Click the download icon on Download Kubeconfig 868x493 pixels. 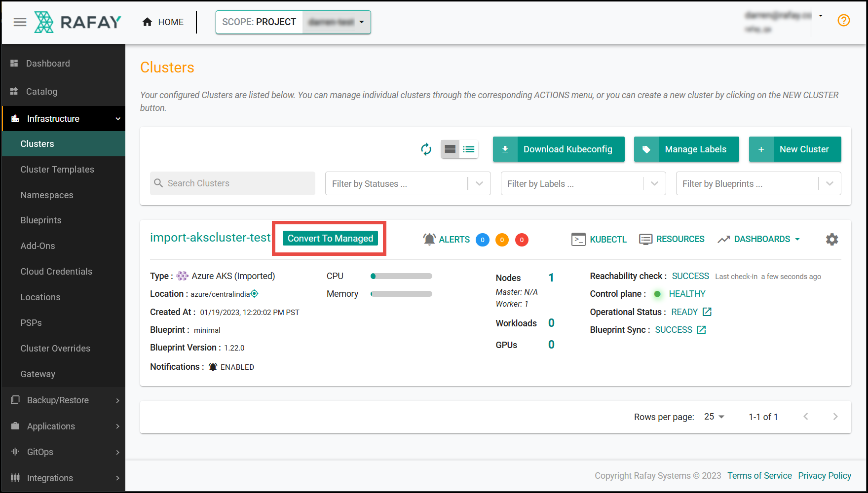pyautogui.click(x=505, y=149)
